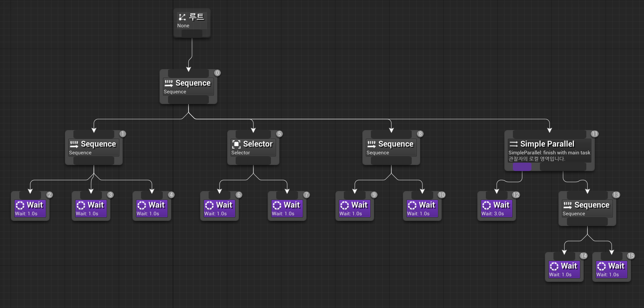Click the top Sequence node's icon
Viewport: 644px width, 308px height.
169,83
